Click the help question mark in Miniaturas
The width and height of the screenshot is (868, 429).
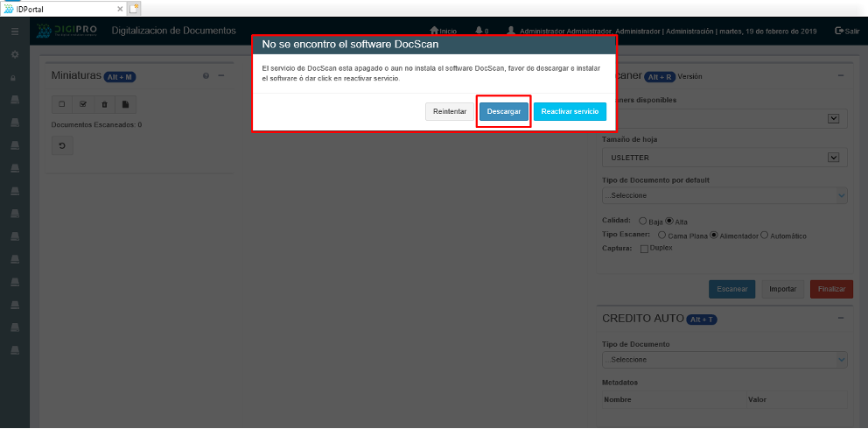(x=206, y=76)
